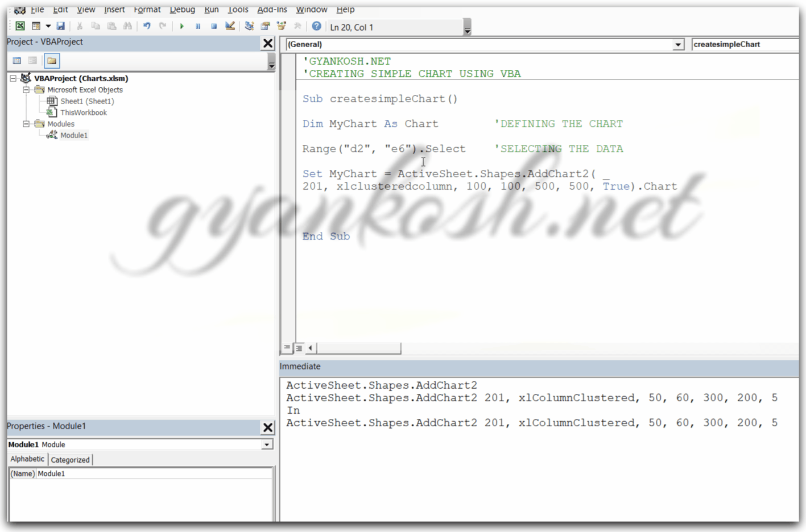Switch to Excel using View Microsoft Excel icon
Image resolution: width=806 pixels, height=532 pixels.
(x=19, y=26)
